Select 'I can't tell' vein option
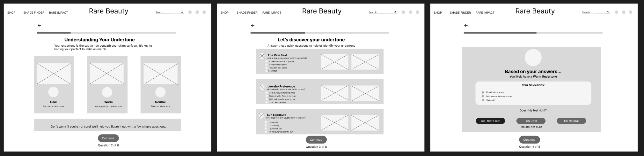This screenshot has width=644, height=156. (x=267, y=71)
